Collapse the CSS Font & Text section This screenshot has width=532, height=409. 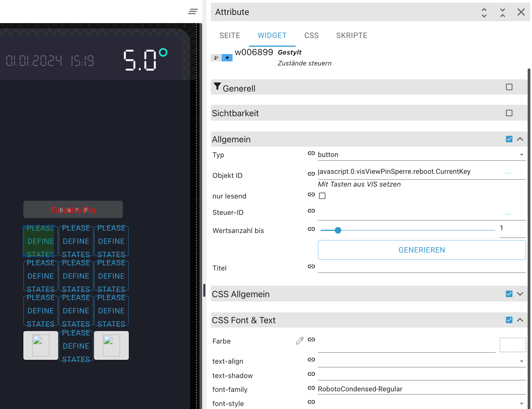(x=520, y=320)
